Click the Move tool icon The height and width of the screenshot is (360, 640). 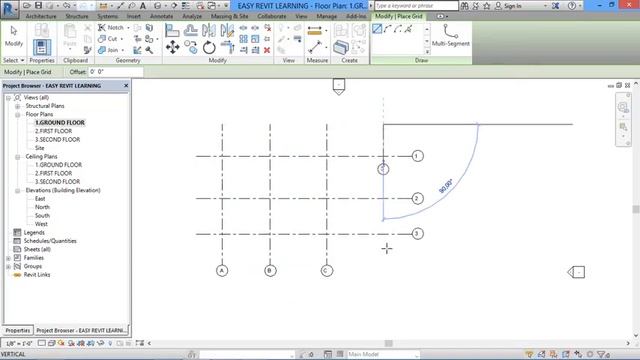coord(172,47)
